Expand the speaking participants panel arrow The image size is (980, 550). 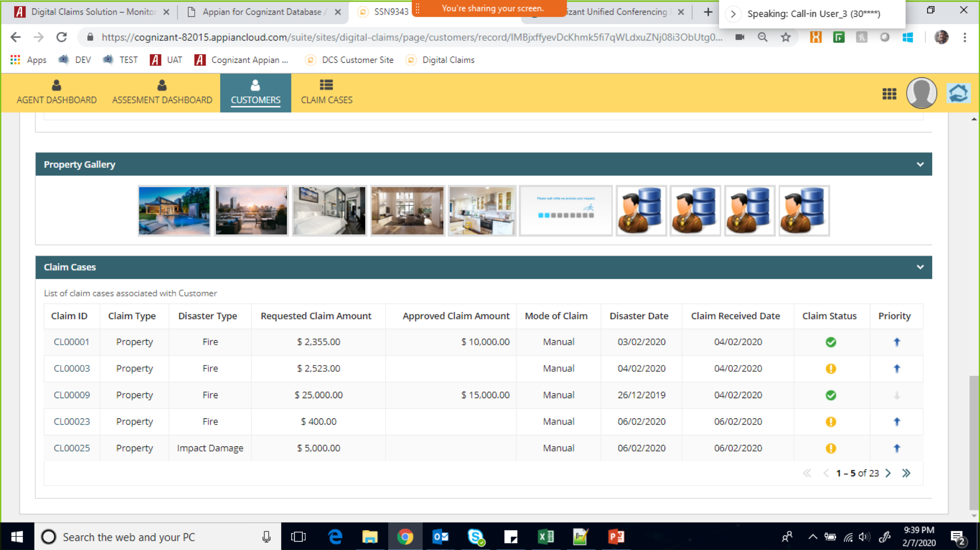point(733,14)
